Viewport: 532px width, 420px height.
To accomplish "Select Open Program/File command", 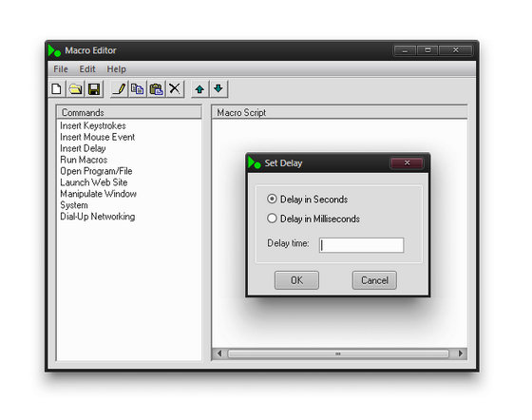I will point(96,171).
